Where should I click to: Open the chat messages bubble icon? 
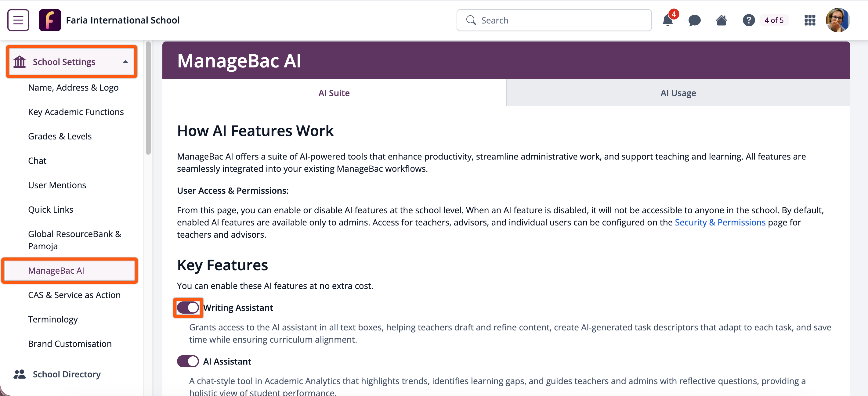click(694, 20)
